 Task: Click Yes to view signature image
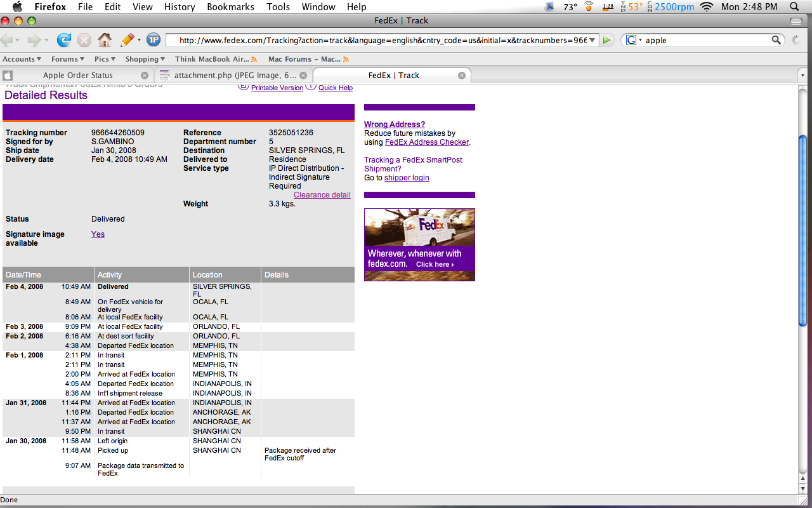click(98, 234)
